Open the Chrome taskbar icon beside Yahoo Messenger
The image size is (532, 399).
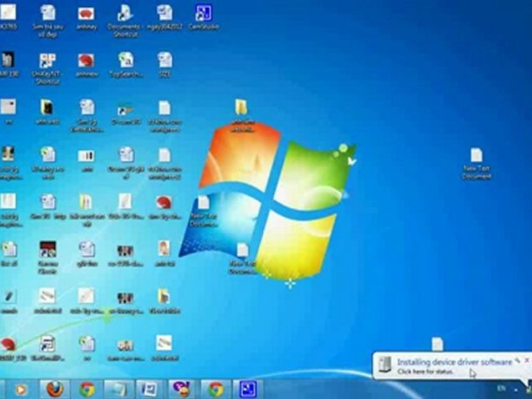(x=216, y=389)
